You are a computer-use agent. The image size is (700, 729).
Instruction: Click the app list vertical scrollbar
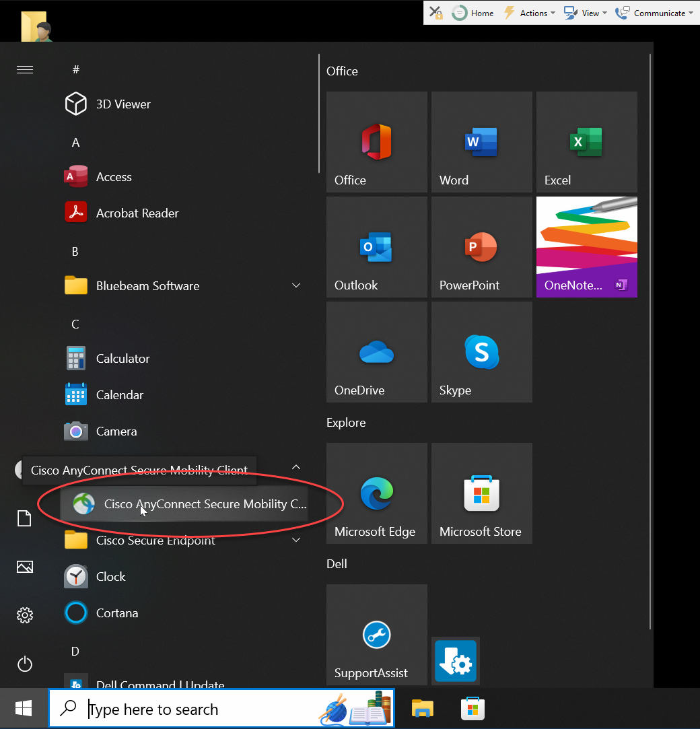click(319, 114)
